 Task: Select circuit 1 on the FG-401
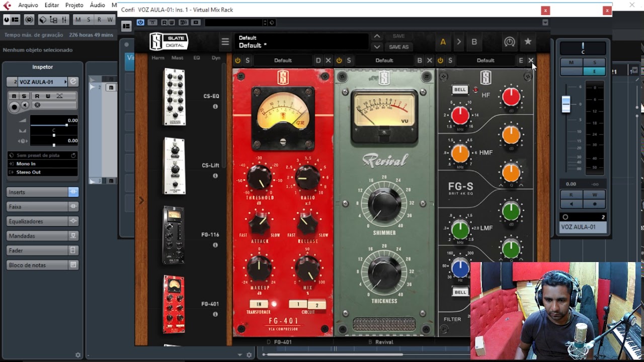pos(298,304)
